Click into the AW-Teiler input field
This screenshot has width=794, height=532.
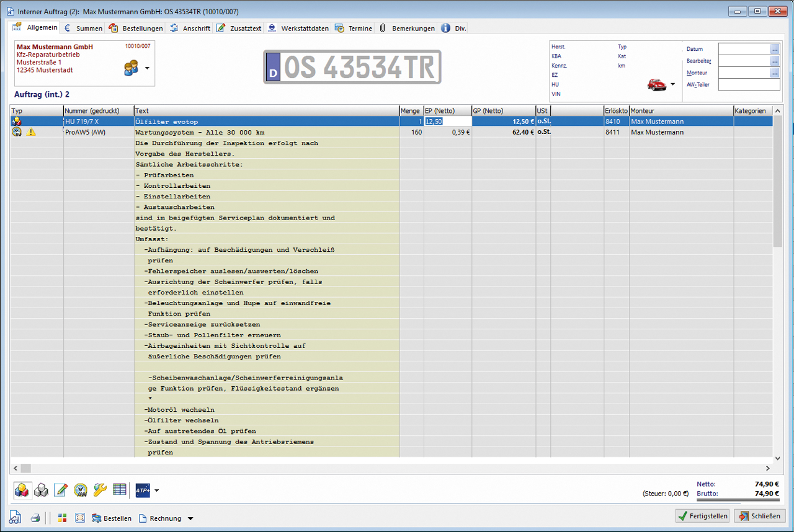tap(749, 84)
